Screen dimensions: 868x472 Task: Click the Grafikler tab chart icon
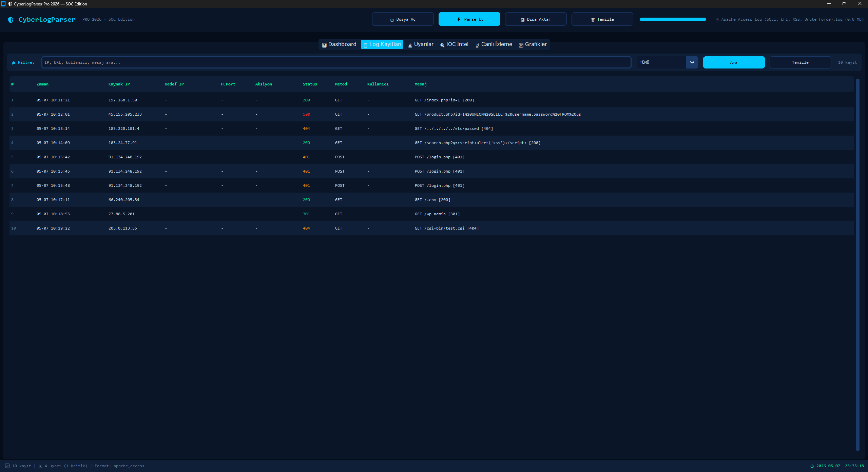pos(521,45)
